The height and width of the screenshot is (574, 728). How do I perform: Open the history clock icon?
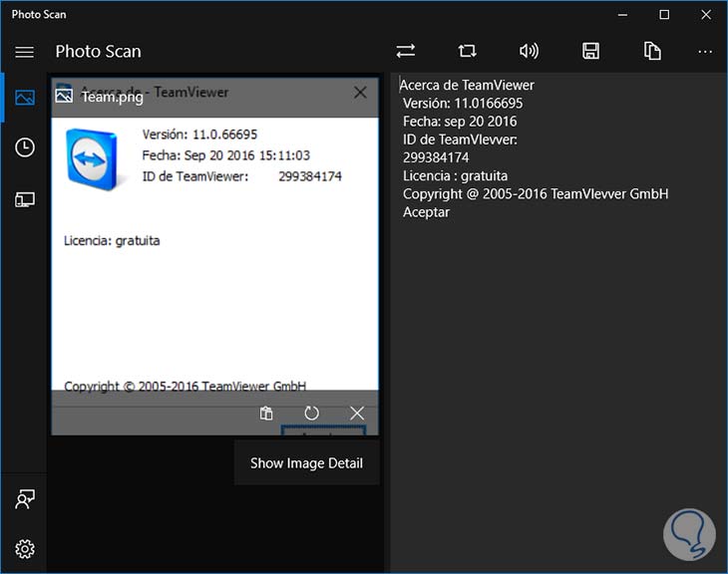click(x=25, y=147)
